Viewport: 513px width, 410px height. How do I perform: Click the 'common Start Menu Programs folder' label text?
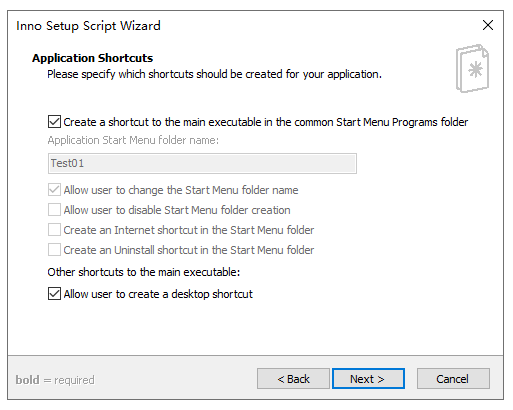[x=381, y=122]
